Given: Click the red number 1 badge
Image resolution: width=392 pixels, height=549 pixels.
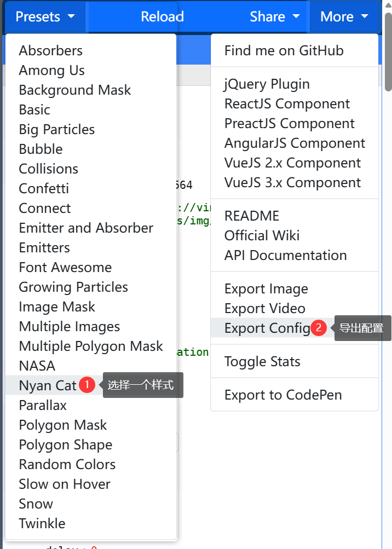Looking at the screenshot, I should 88,385.
